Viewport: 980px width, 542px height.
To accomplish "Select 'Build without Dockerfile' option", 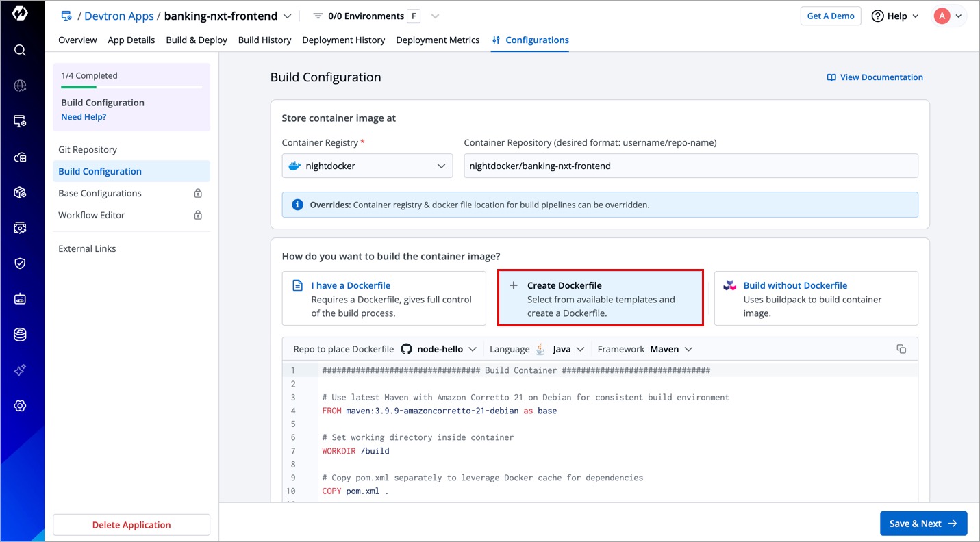I will tap(816, 298).
